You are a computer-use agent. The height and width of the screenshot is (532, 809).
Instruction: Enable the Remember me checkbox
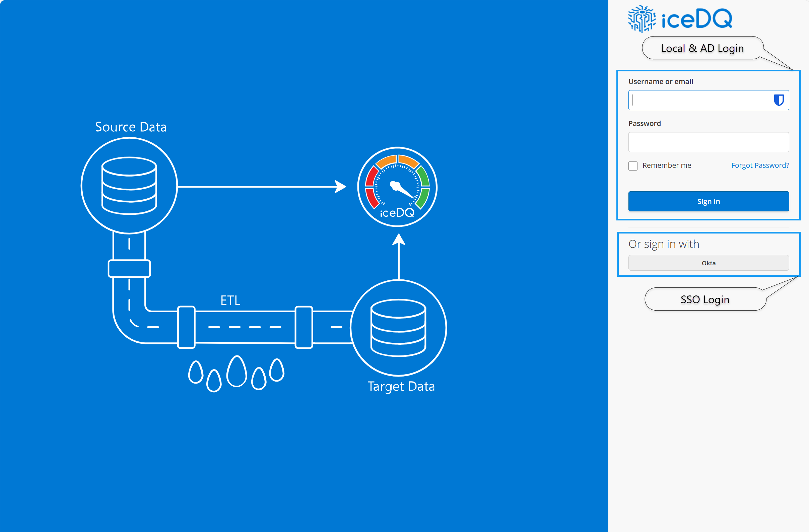(x=633, y=166)
